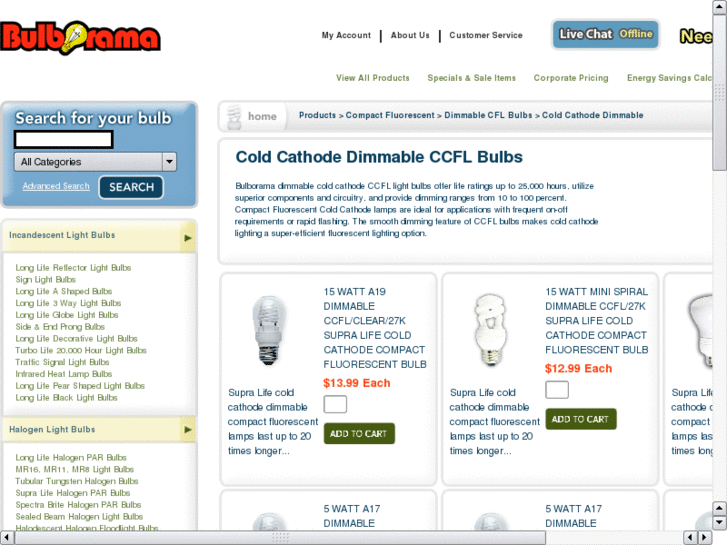727x545 pixels.
Task: Click quantity box for $13.99 bulb
Action: 335,404
